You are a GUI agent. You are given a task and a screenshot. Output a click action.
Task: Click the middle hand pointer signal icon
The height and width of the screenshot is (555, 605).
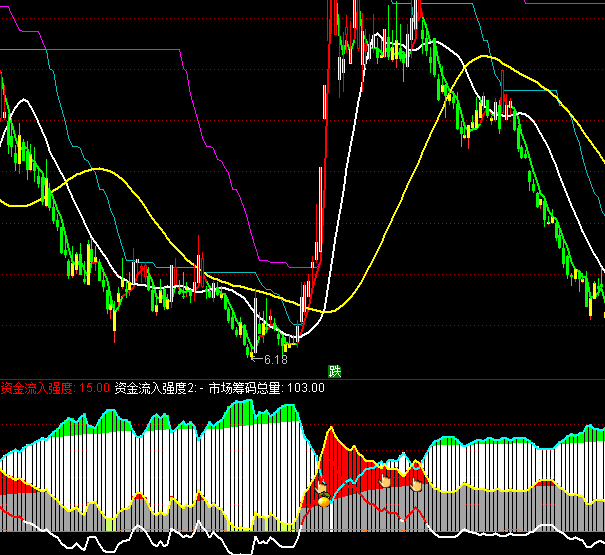click(385, 481)
